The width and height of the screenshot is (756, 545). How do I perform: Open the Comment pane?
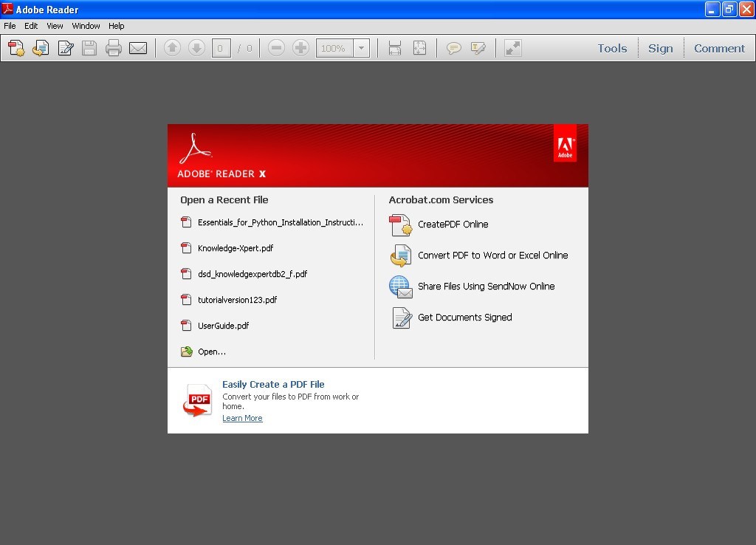[719, 49]
